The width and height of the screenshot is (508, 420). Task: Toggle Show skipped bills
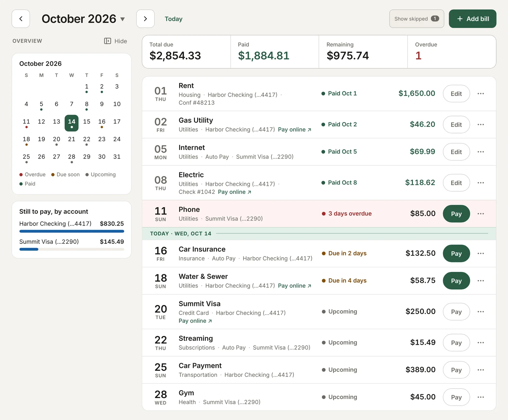pos(417,19)
